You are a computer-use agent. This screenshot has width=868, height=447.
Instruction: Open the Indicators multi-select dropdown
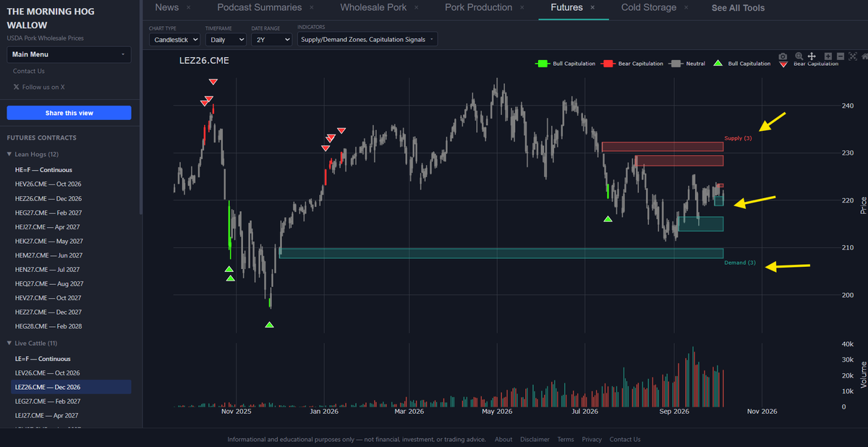[367, 40]
